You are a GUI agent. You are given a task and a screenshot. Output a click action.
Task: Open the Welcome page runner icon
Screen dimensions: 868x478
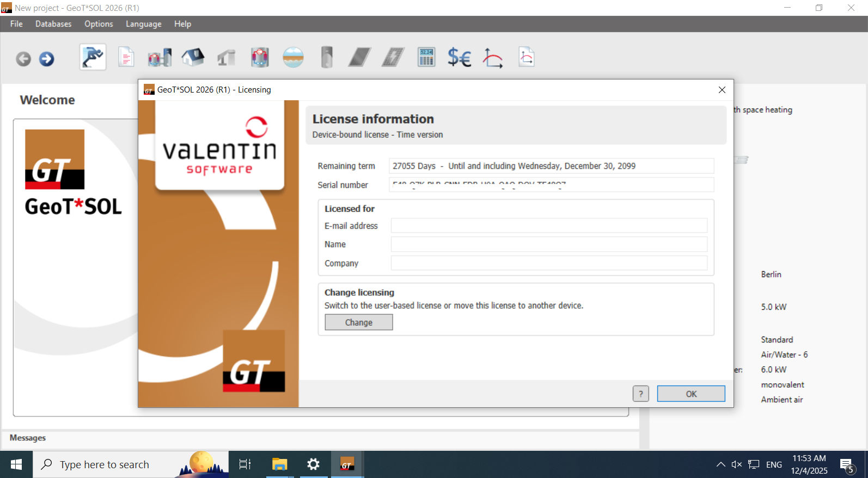click(x=93, y=57)
